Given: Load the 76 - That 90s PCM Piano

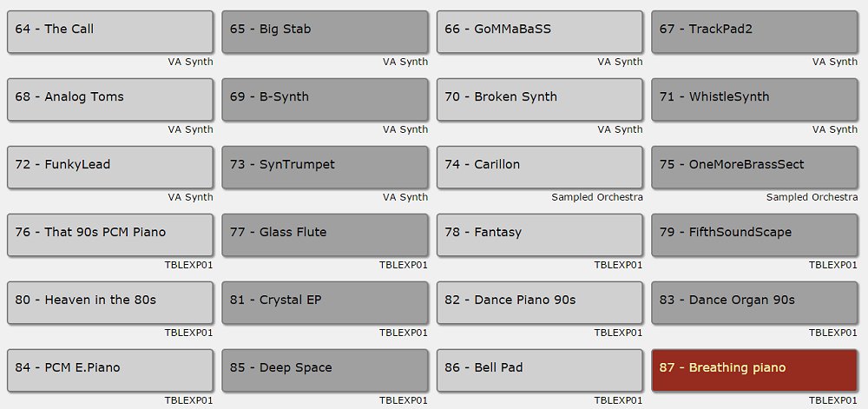Looking at the screenshot, I should (110, 235).
